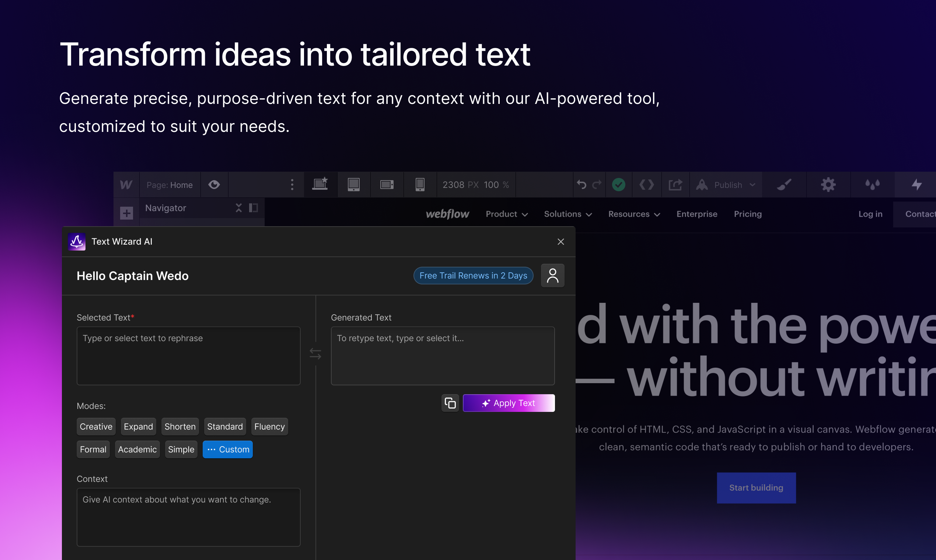This screenshot has width=936, height=560.
Task: Open the user profile icon in Text Wizard
Action: [552, 276]
